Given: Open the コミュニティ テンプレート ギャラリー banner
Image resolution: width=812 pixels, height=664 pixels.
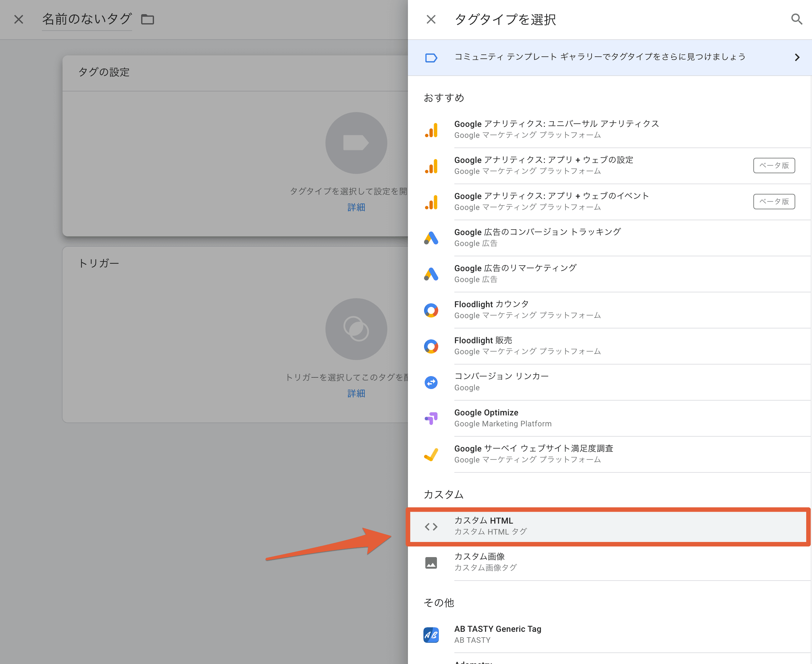Looking at the screenshot, I should tap(599, 57).
